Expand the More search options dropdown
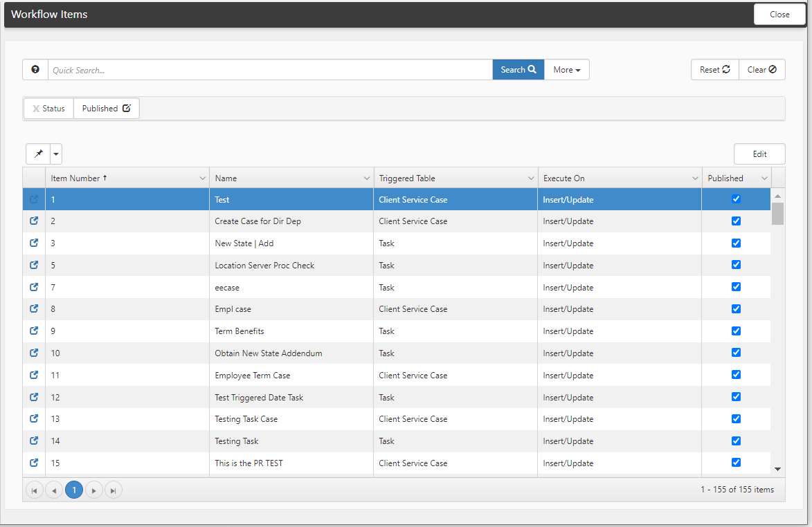 pyautogui.click(x=566, y=70)
